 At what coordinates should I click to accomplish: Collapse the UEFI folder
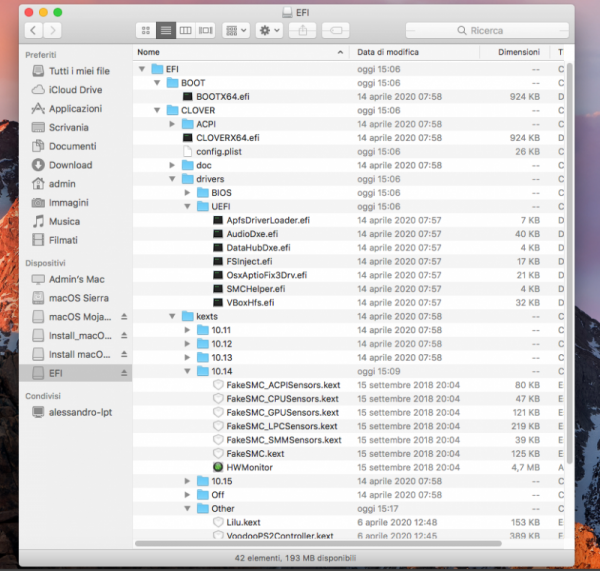[188, 206]
